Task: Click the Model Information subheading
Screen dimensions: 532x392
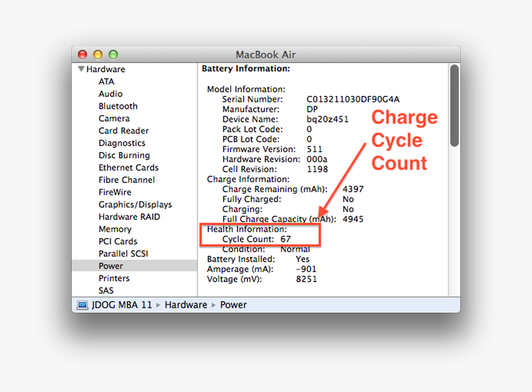Action: coord(246,89)
